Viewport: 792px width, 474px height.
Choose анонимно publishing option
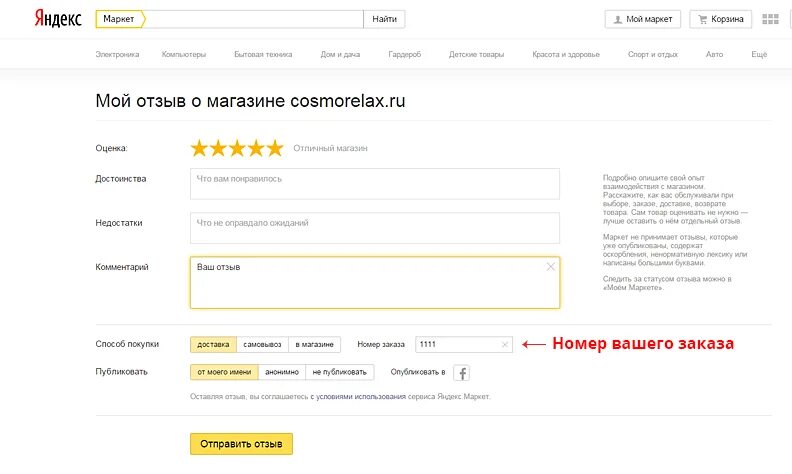click(282, 372)
